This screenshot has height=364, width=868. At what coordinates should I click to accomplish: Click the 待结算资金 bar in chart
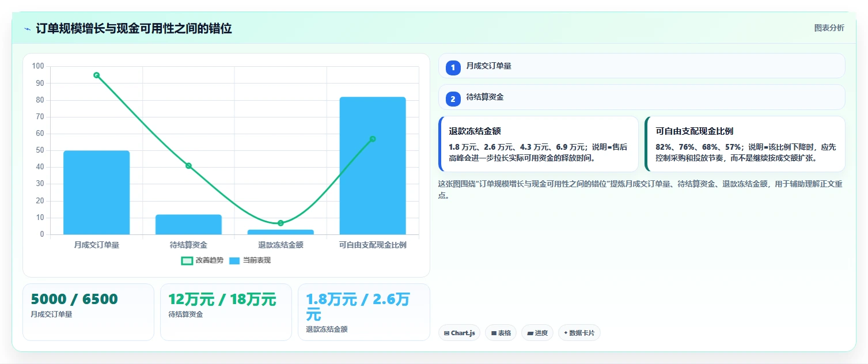coord(188,225)
